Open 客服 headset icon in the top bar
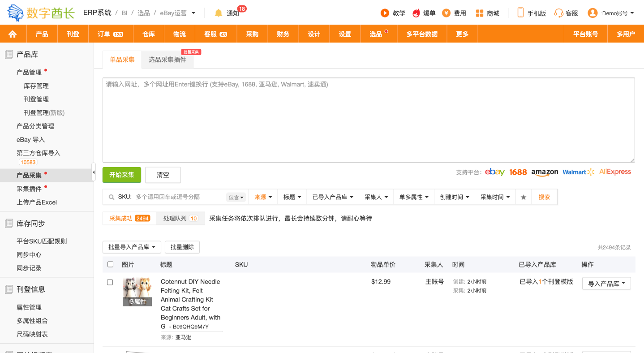This screenshot has height=353, width=644. pyautogui.click(x=558, y=13)
